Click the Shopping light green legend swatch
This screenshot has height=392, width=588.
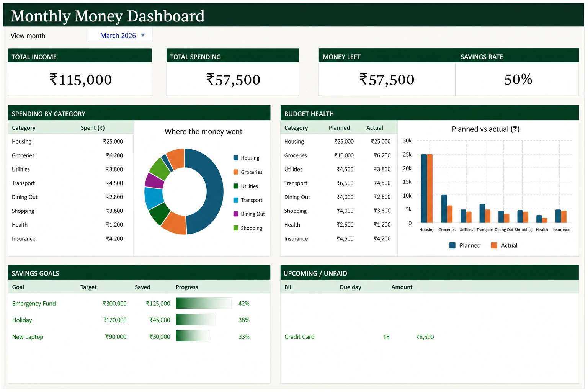[236, 228]
